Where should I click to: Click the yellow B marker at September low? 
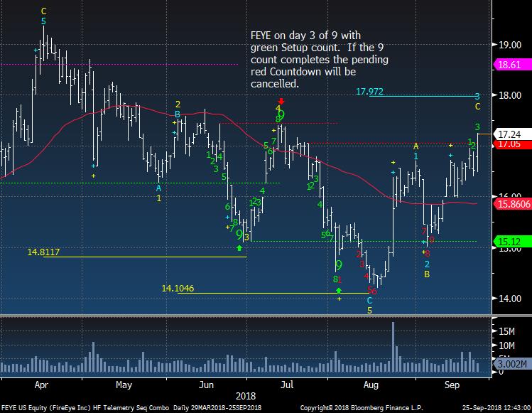(427, 274)
